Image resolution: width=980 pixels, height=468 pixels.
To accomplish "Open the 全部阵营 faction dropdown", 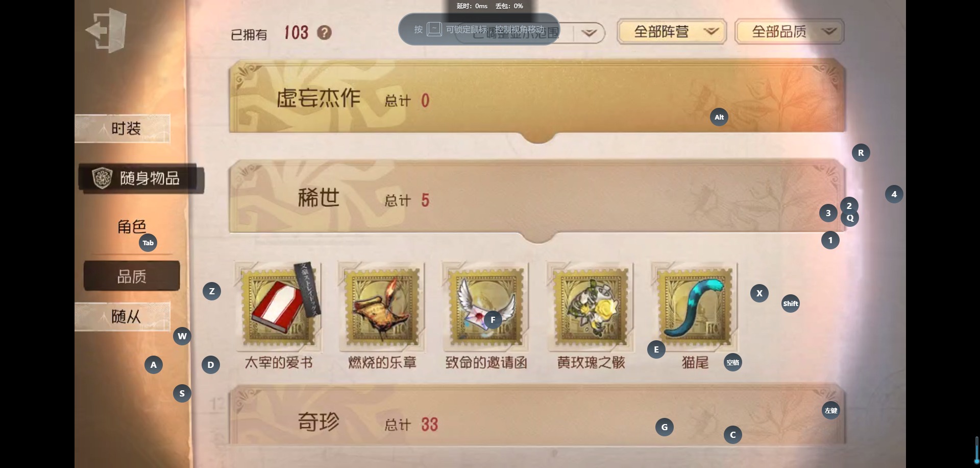I will point(672,32).
